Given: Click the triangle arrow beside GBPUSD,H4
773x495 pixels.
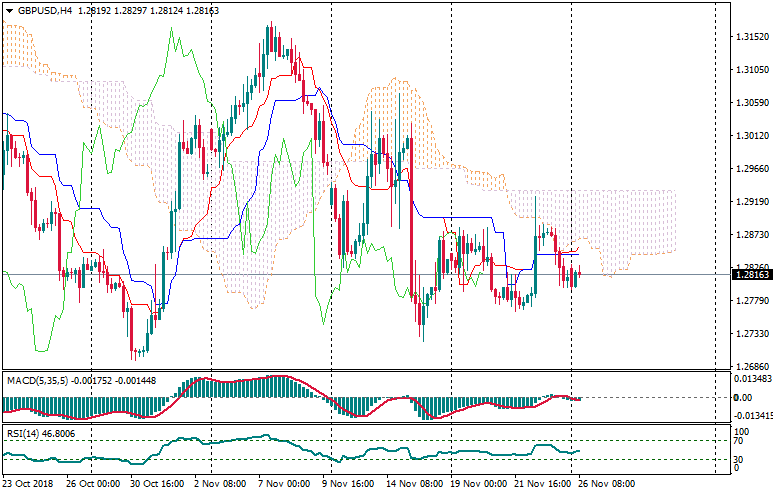Looking at the screenshot, I should coord(9,11).
